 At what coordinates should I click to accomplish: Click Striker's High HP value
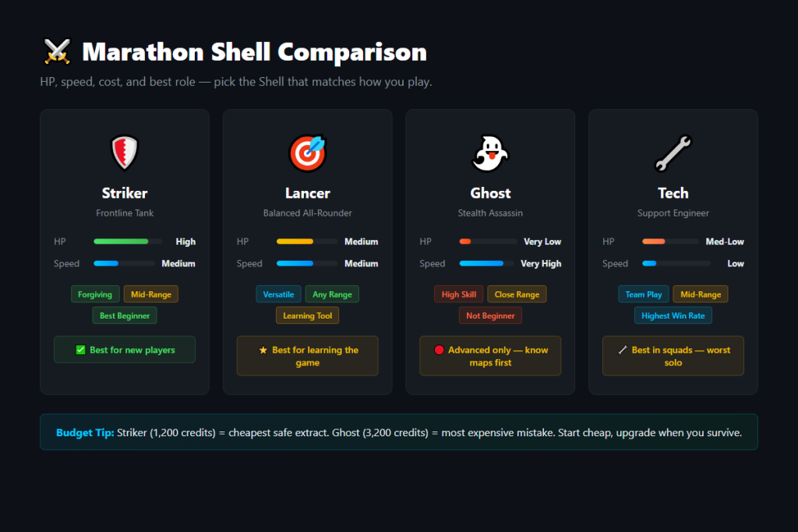pyautogui.click(x=185, y=241)
